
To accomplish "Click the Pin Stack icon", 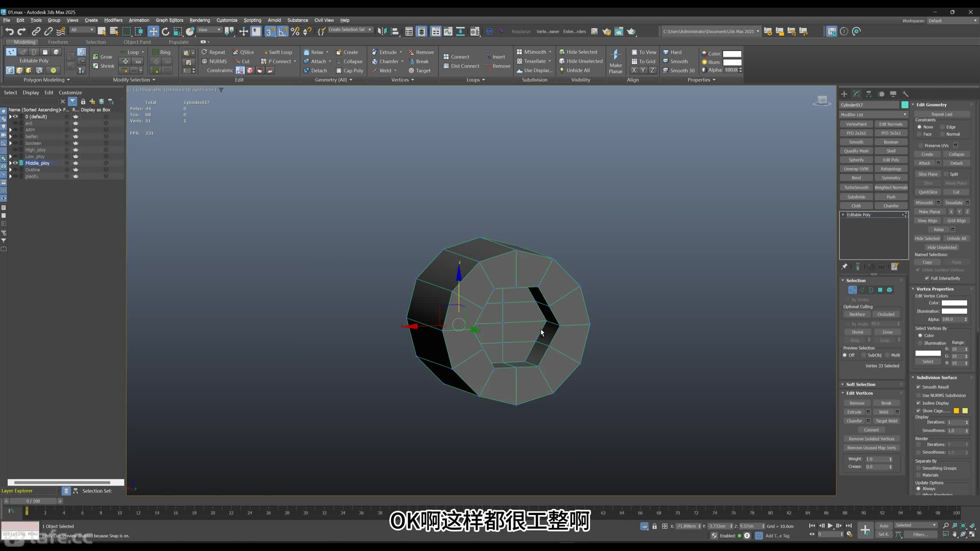I will pyautogui.click(x=844, y=267).
